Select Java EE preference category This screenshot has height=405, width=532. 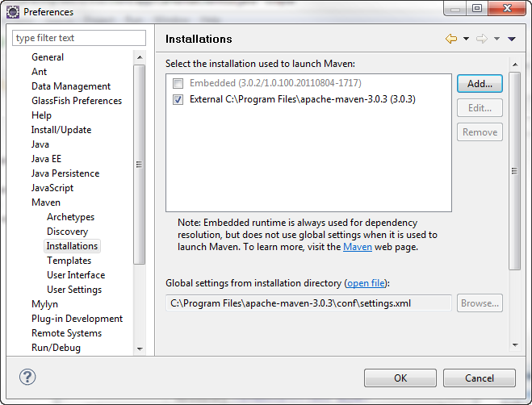(x=46, y=159)
